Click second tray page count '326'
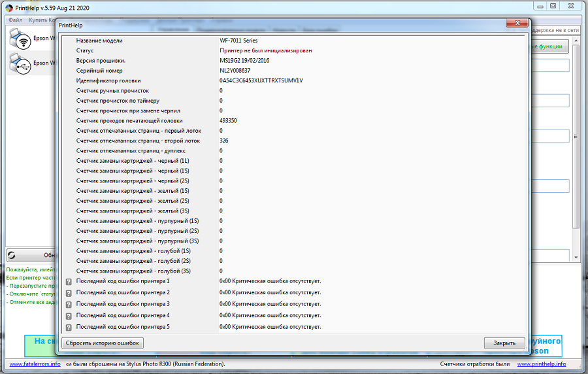This screenshot has width=588, height=374. (x=224, y=141)
